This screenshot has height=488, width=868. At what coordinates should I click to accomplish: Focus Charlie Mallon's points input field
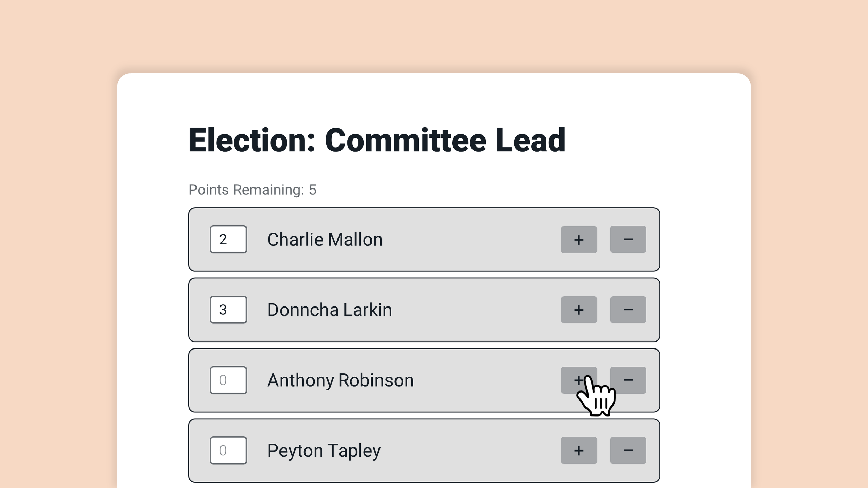pyautogui.click(x=228, y=239)
